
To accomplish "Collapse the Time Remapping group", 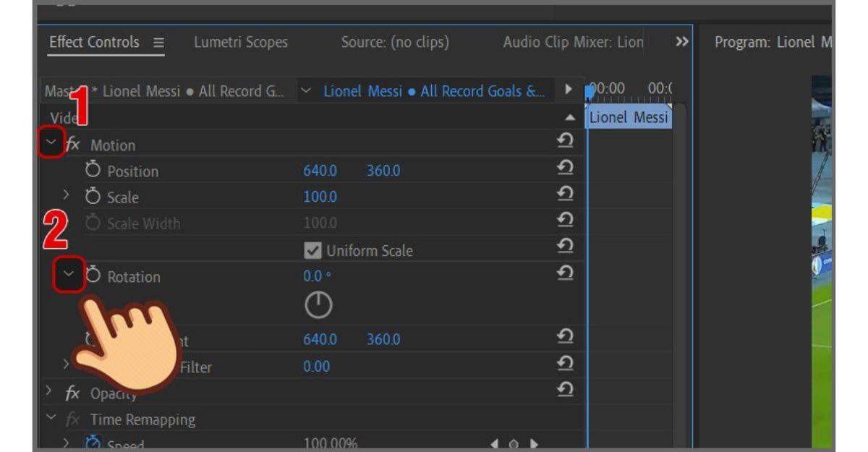I will (x=51, y=418).
